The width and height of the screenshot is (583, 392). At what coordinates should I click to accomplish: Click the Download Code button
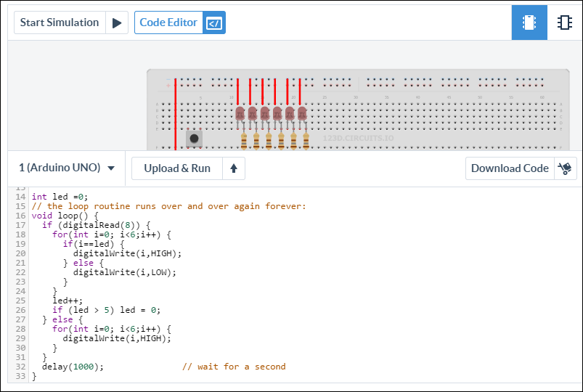point(510,168)
